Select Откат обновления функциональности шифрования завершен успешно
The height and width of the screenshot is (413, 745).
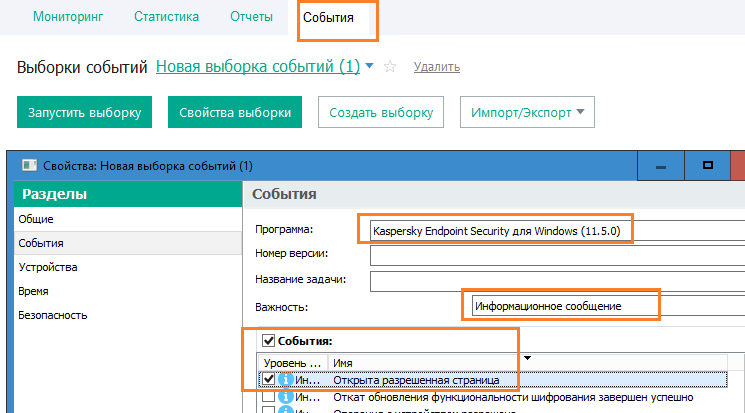click(513, 397)
